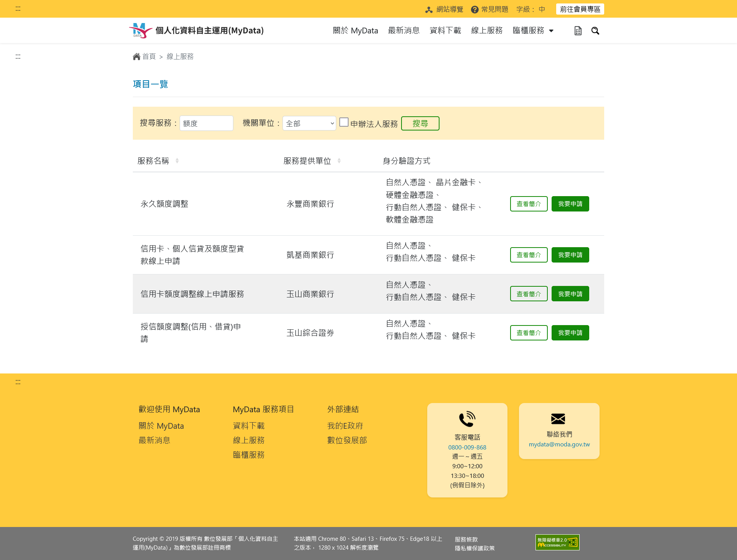The height and width of the screenshot is (560, 737).
Task: Open 隱私權保護政策 link
Action: tap(475, 548)
